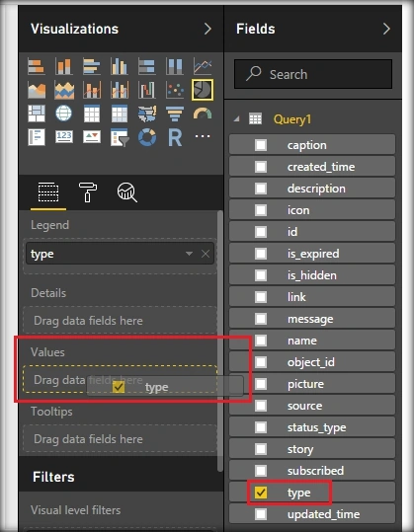This screenshot has width=414, height=532.
Task: Check the created_time field checkbox
Action: click(261, 167)
